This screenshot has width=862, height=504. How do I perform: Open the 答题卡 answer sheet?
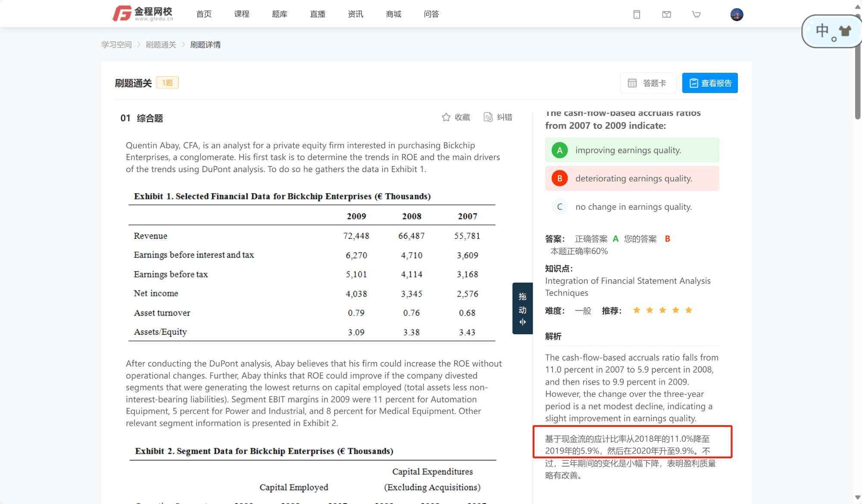tap(648, 83)
